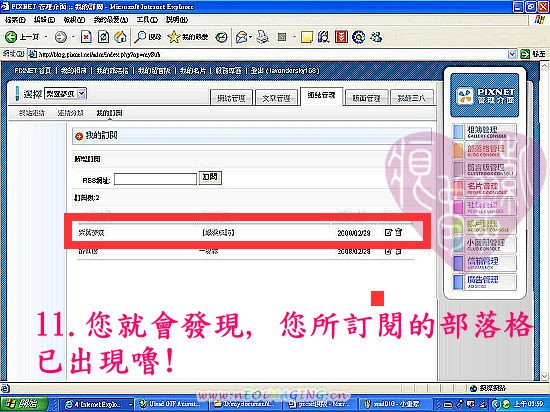Click the subscribe button beside the RSS field
550x412 pixels.
click(x=210, y=178)
